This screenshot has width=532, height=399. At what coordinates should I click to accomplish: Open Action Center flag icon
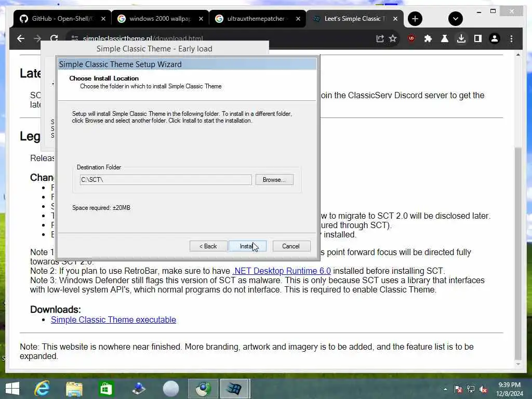coord(458,389)
